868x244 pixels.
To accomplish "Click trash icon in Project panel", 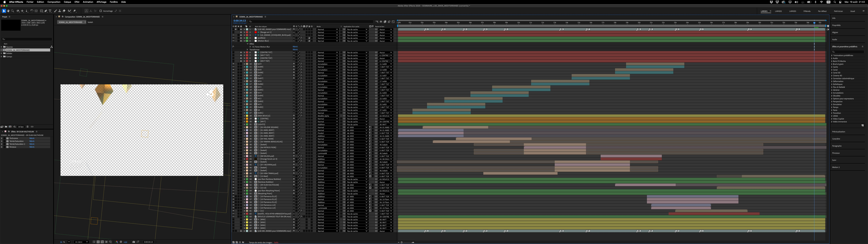I will (x=28, y=127).
